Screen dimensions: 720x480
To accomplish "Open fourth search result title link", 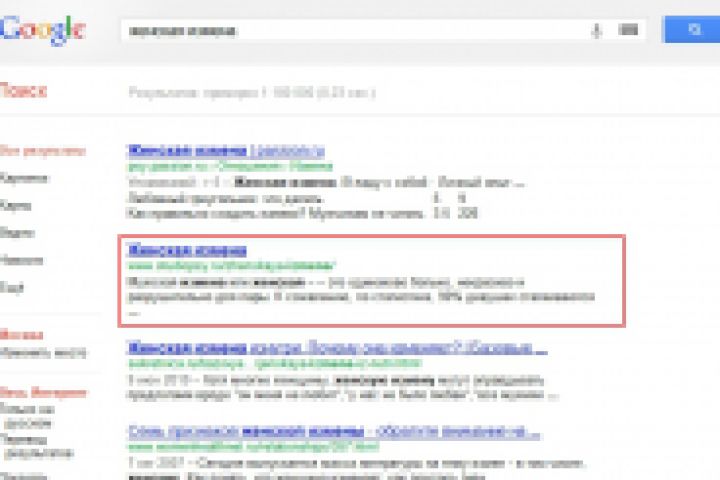I will point(333,432).
